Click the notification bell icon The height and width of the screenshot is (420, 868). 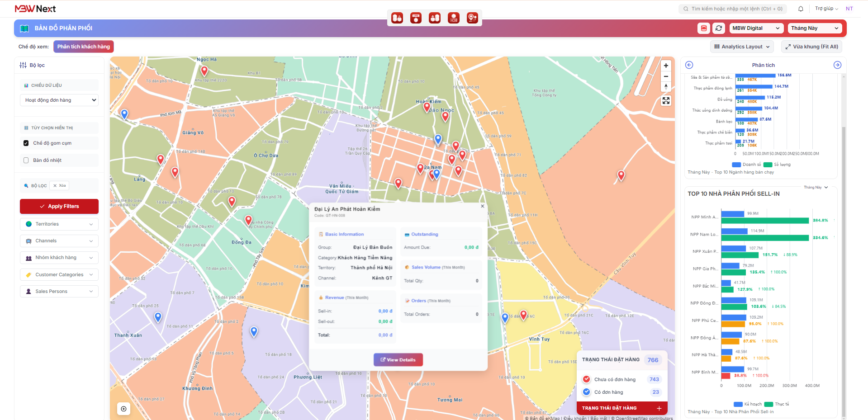(801, 9)
